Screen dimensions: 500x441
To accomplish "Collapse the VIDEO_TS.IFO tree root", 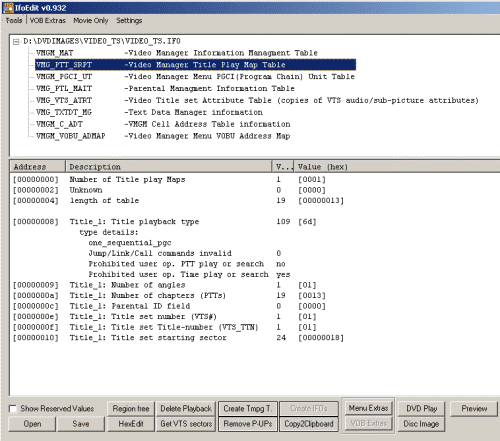I will (16, 42).
